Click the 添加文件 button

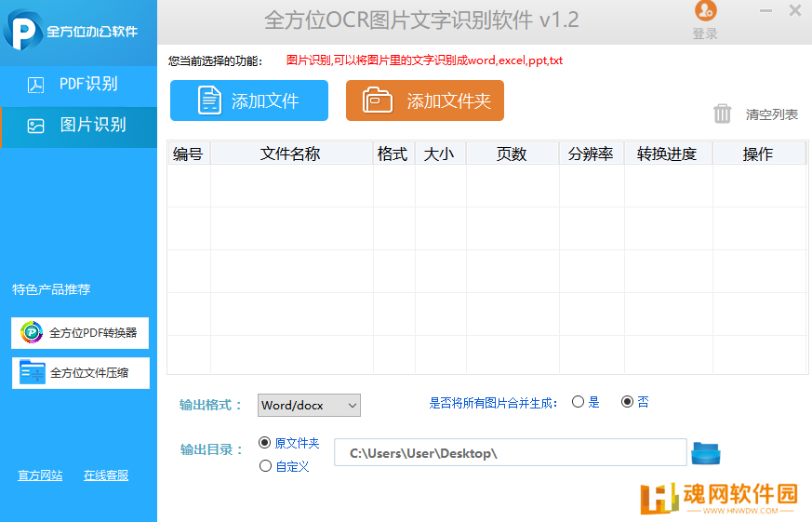point(249,100)
